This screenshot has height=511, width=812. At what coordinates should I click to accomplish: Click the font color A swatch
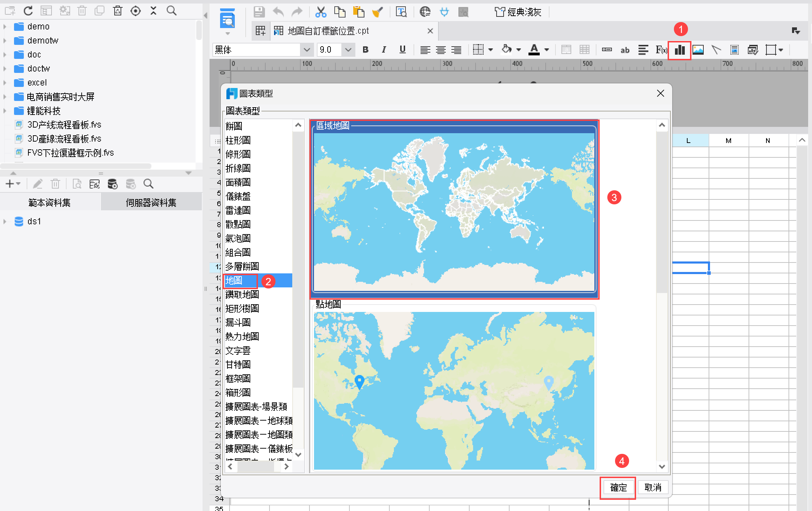[x=534, y=50]
